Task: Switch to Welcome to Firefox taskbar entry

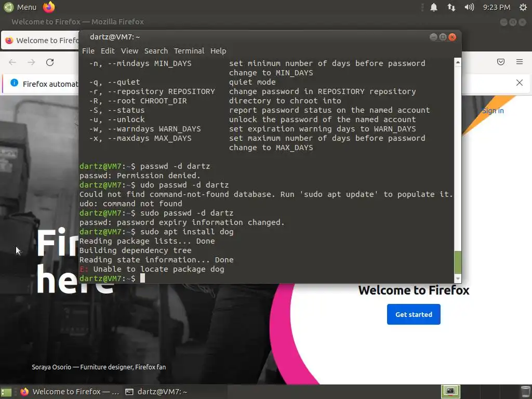Action: tap(70, 392)
